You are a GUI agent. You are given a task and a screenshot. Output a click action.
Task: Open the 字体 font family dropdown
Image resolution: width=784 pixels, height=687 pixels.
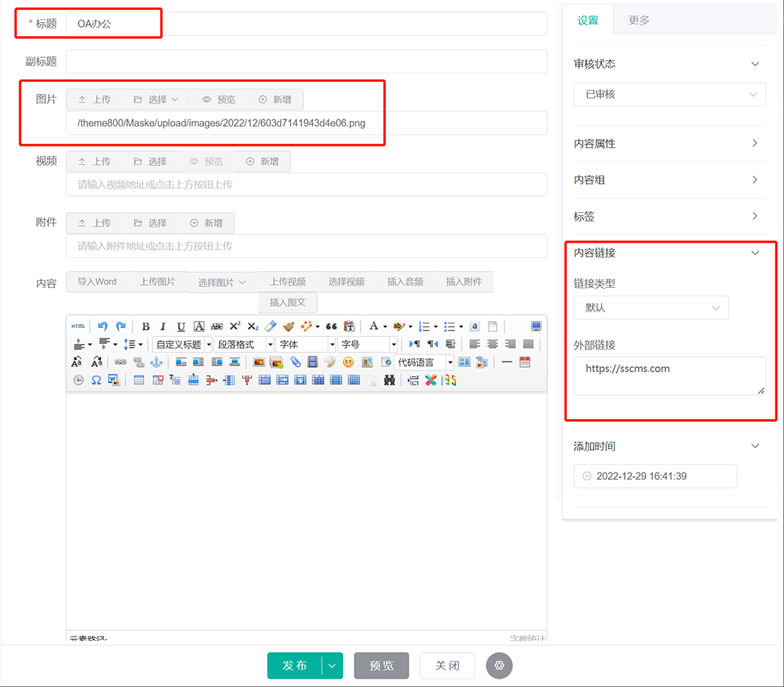[x=306, y=345]
